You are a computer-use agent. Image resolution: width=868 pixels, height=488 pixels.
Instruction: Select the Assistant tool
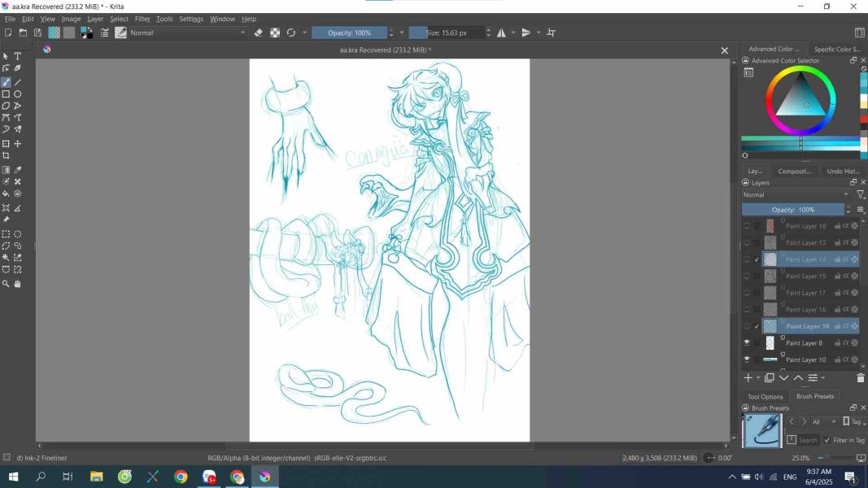pos(6,208)
